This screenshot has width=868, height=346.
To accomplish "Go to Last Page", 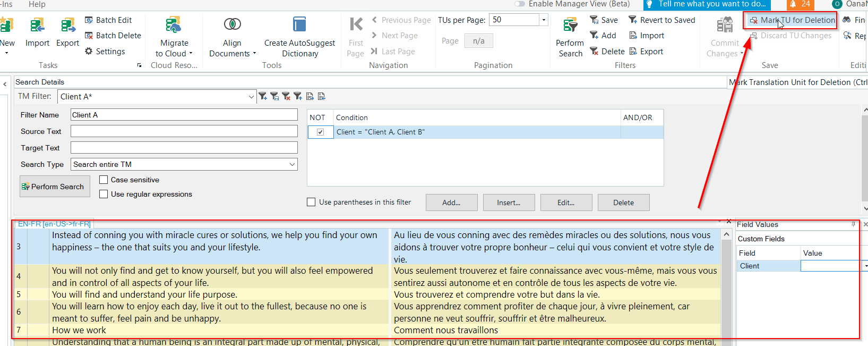I will click(x=393, y=52).
